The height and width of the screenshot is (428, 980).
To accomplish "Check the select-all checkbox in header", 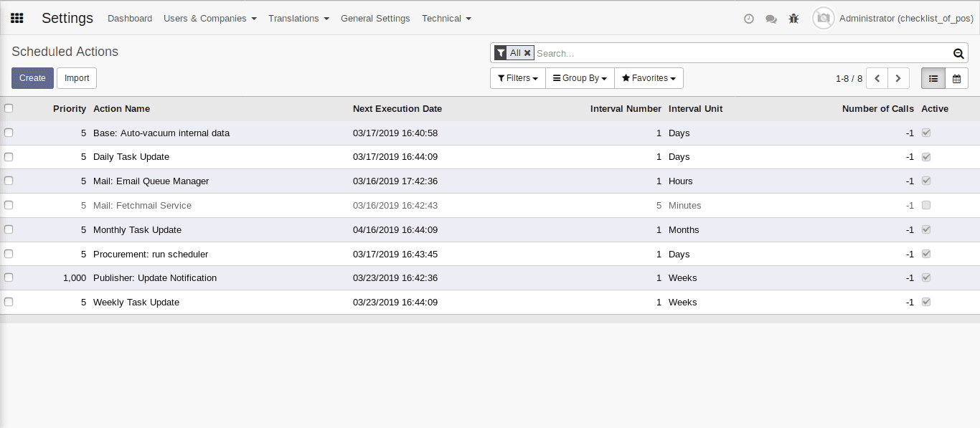I will pyautogui.click(x=9, y=108).
